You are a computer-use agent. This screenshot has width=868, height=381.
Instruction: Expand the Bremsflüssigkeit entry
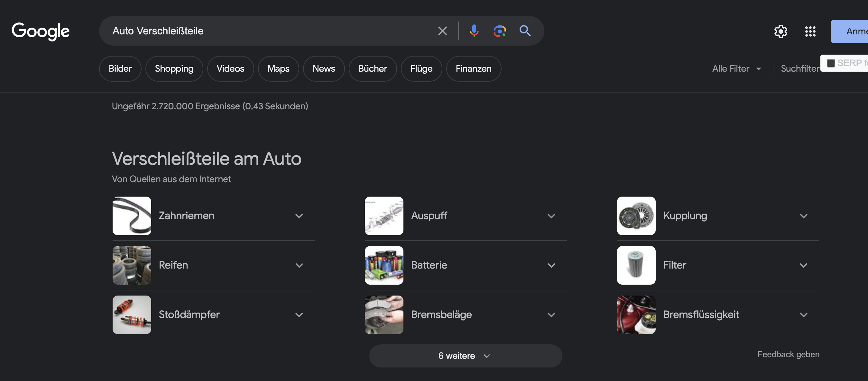click(804, 315)
